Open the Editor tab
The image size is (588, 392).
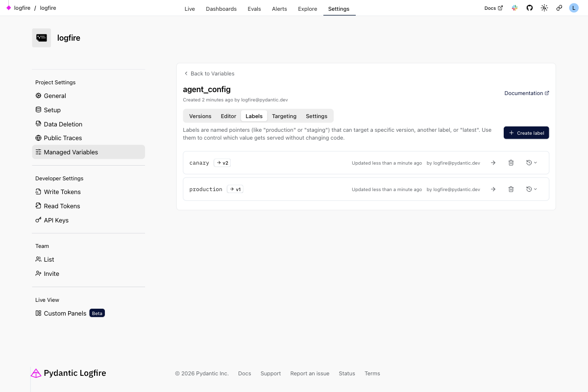coord(228,116)
